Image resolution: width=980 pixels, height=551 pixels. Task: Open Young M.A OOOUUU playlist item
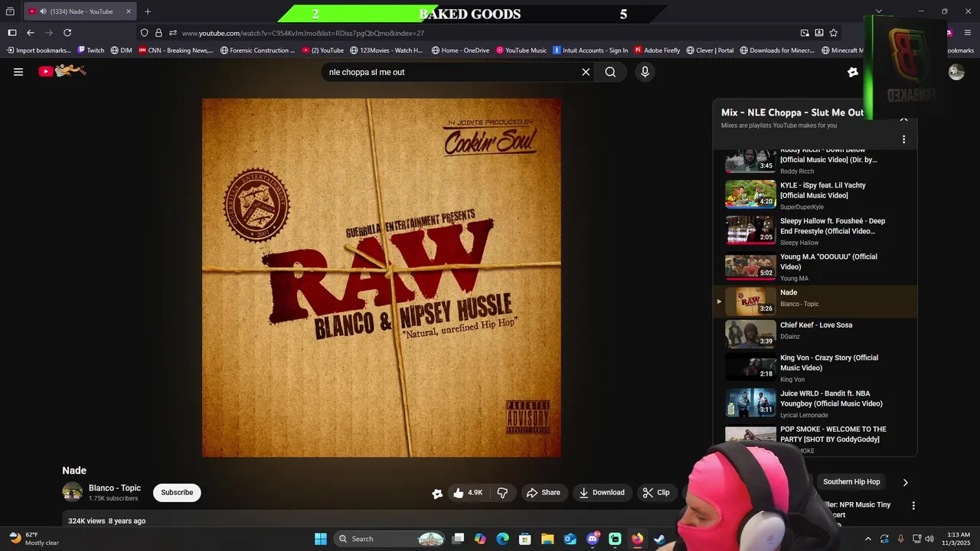(815, 267)
